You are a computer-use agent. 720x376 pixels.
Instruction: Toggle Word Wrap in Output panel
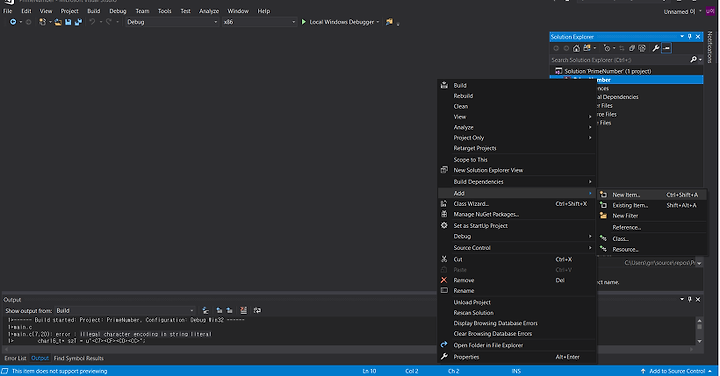click(x=257, y=311)
